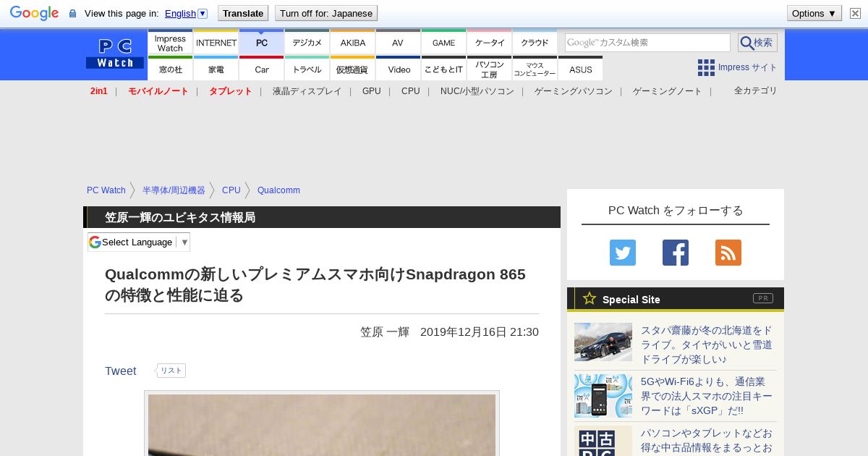Open the ASUS tab
This screenshot has height=456, width=868.
click(580, 69)
